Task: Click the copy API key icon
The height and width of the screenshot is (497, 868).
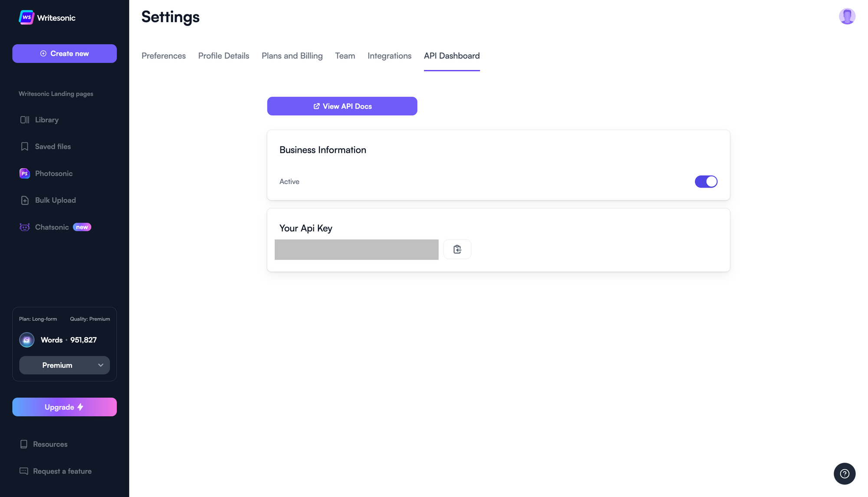Action: point(457,249)
